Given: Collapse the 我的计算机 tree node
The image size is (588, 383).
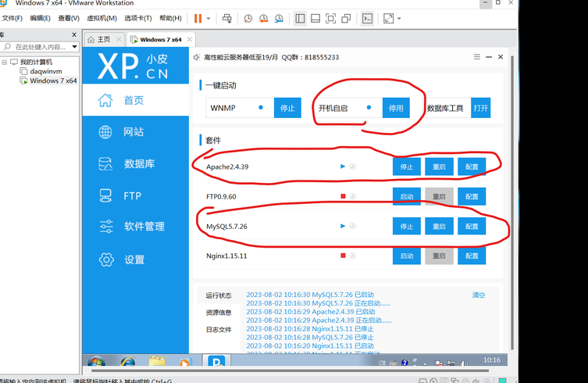Looking at the screenshot, I should pos(4,62).
